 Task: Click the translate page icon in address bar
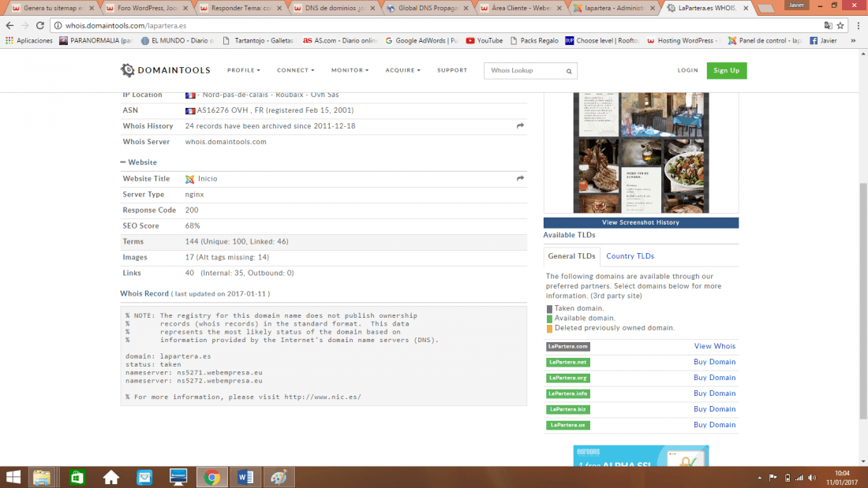[x=828, y=25]
